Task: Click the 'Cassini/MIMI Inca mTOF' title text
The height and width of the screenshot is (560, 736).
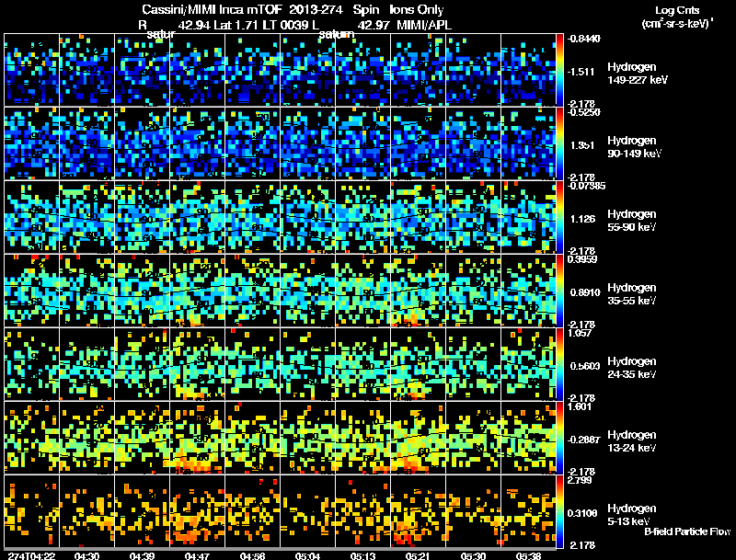Action: (212, 9)
